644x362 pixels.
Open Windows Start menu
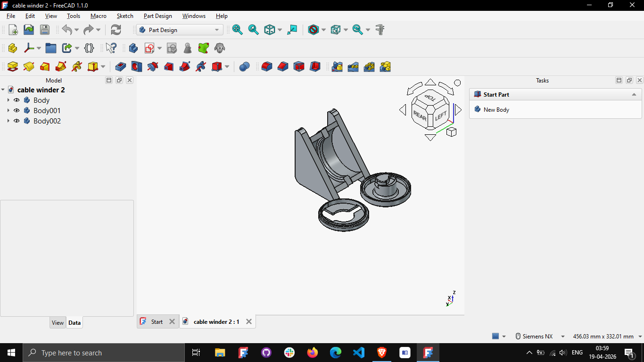coord(11,353)
